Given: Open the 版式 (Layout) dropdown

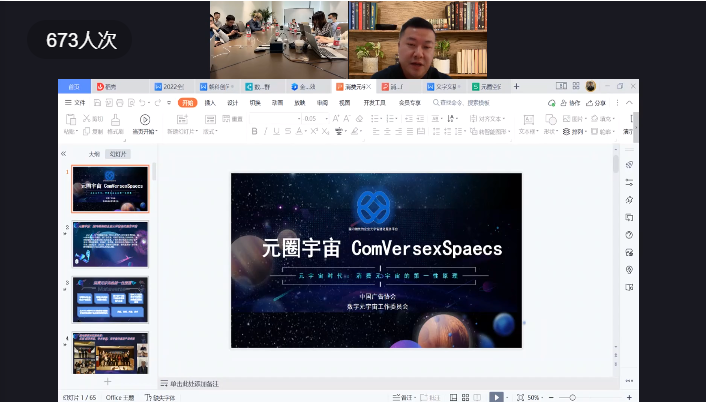Looking at the screenshot, I should click(210, 131).
